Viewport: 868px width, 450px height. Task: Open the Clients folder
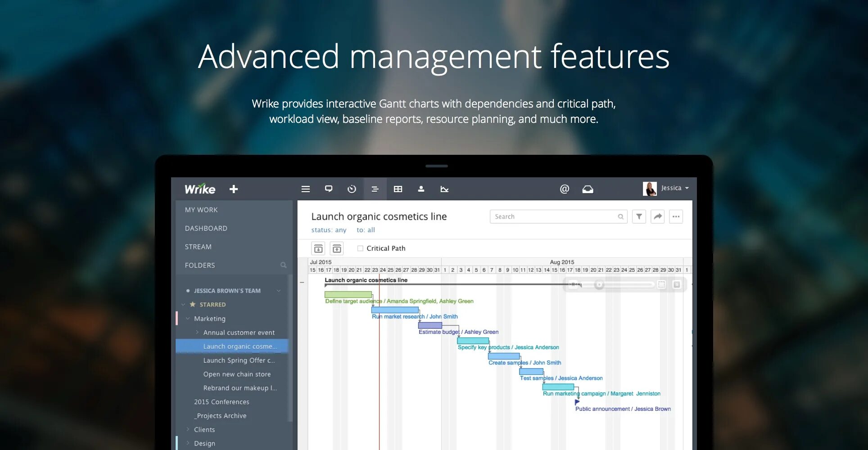pyautogui.click(x=204, y=430)
